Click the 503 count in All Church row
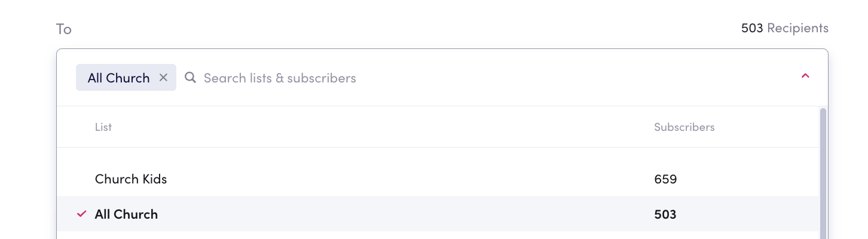This screenshot has width=868, height=239. [x=665, y=214]
